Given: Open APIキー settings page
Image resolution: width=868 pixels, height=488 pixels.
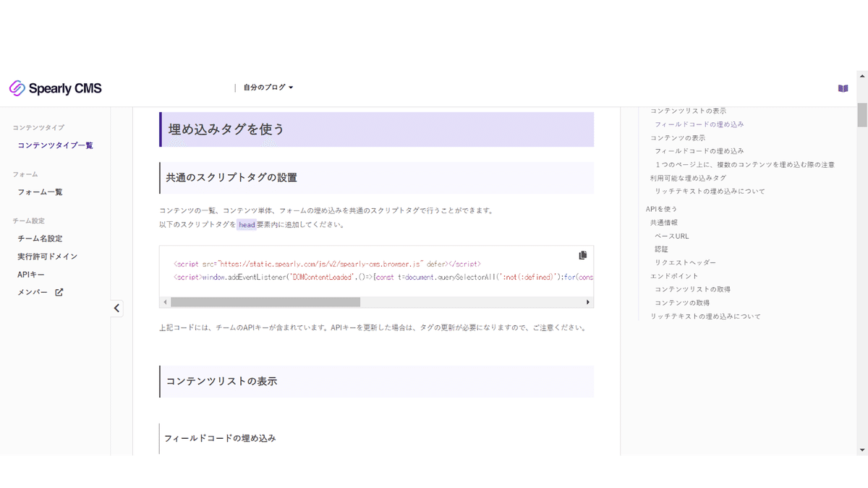Looking at the screenshot, I should pyautogui.click(x=31, y=275).
